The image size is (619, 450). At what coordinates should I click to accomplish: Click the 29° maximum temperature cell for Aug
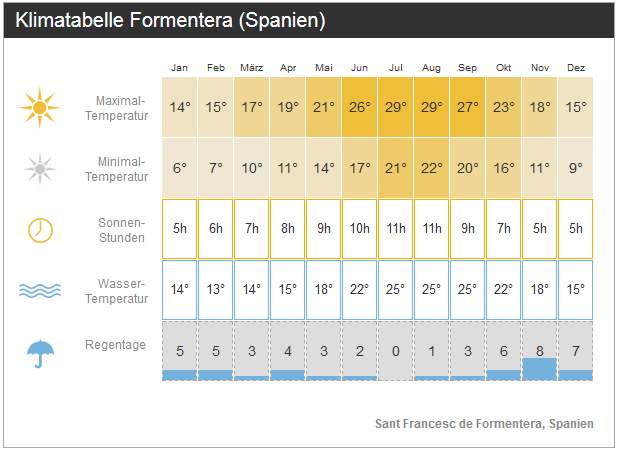tap(432, 107)
